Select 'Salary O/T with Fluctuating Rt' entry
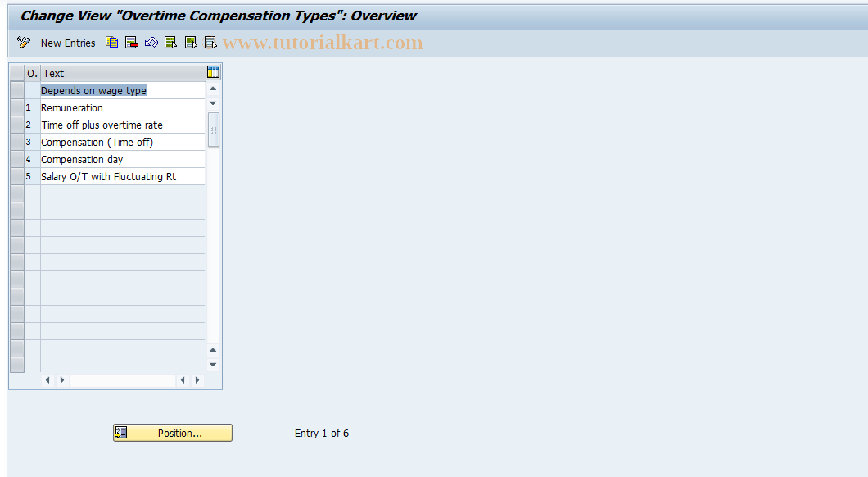868x477 pixels. pyautogui.click(x=122, y=176)
